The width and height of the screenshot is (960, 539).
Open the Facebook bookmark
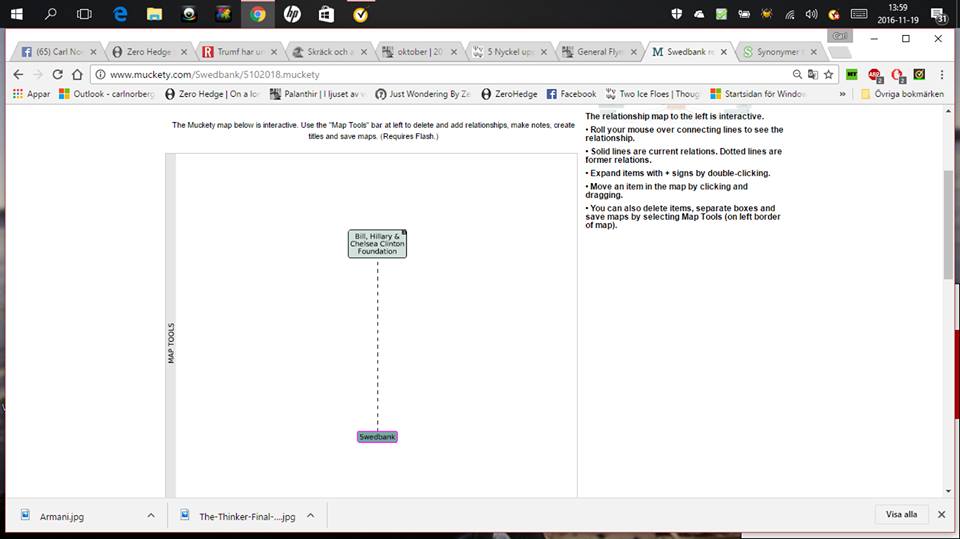pyautogui.click(x=571, y=94)
